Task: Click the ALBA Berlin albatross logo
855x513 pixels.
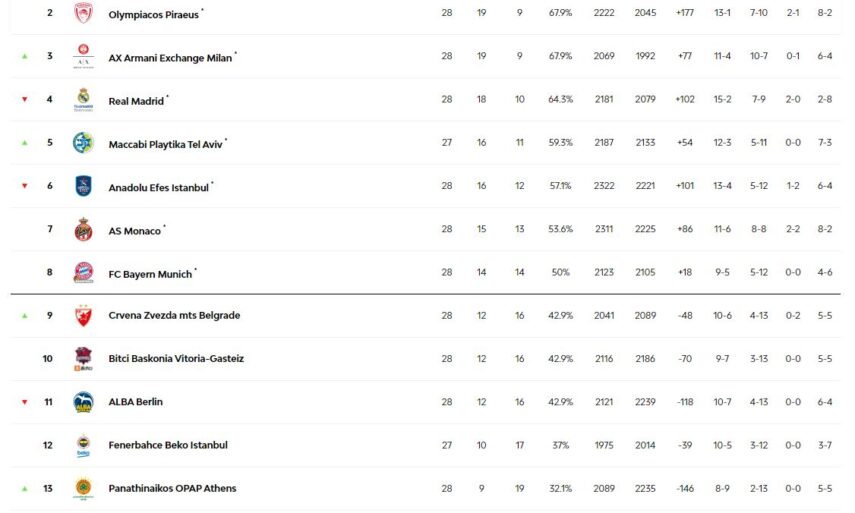Action: tap(83, 402)
